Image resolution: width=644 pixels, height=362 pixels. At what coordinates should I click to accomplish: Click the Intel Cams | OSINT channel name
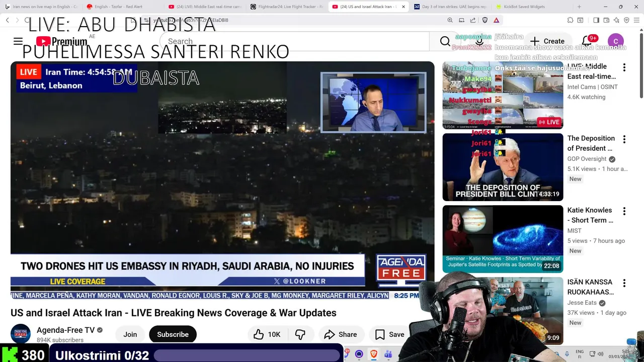[592, 87]
